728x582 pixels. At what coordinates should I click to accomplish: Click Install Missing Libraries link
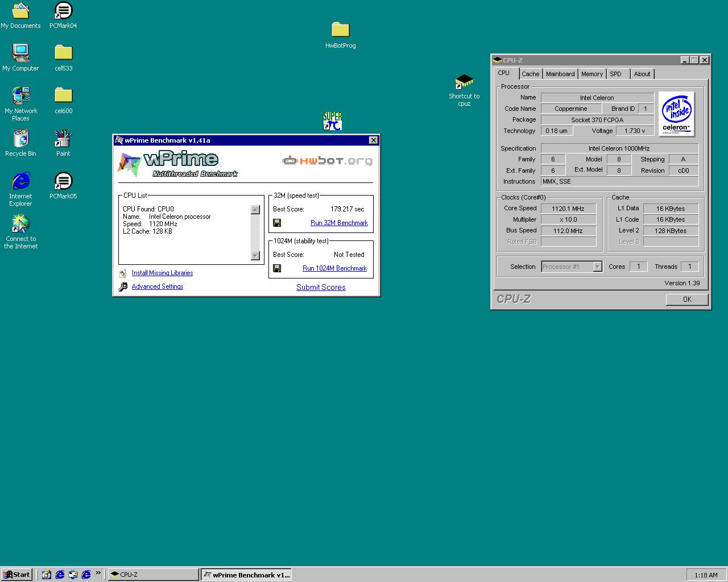point(162,273)
